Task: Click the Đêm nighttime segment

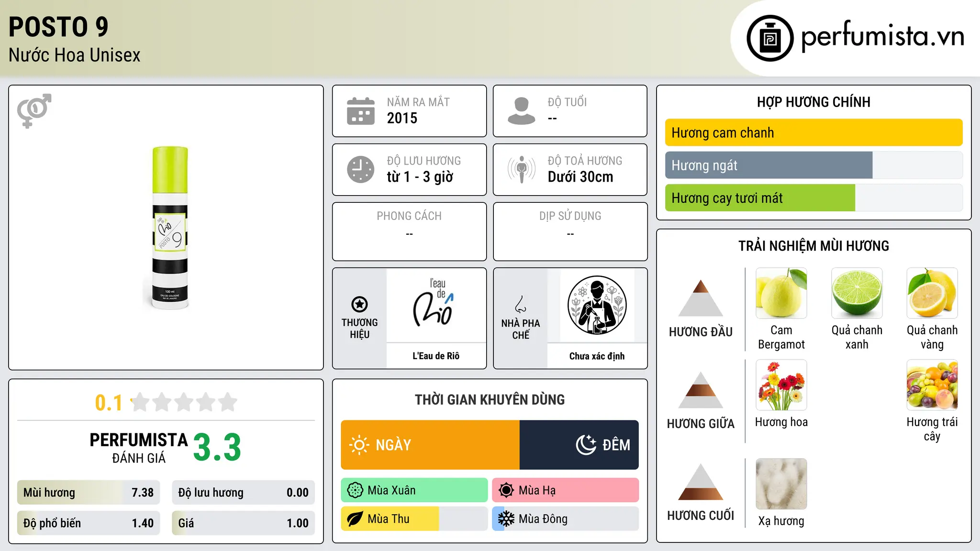Action: [579, 445]
